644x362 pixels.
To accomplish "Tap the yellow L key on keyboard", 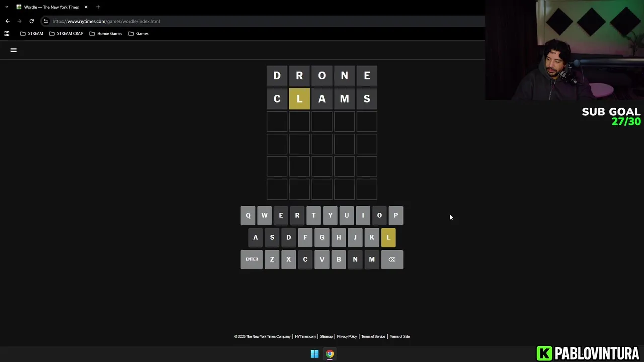I will point(388,237).
